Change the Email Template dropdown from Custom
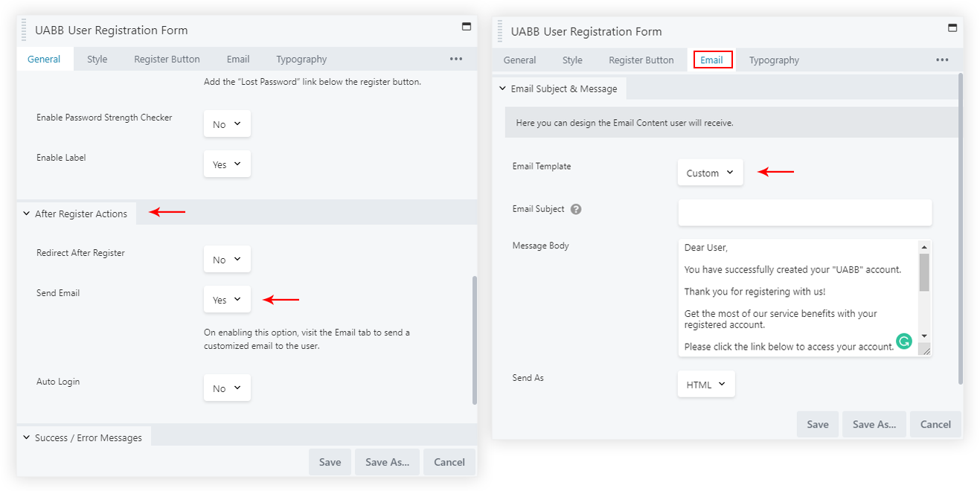980x491 pixels. pyautogui.click(x=710, y=173)
